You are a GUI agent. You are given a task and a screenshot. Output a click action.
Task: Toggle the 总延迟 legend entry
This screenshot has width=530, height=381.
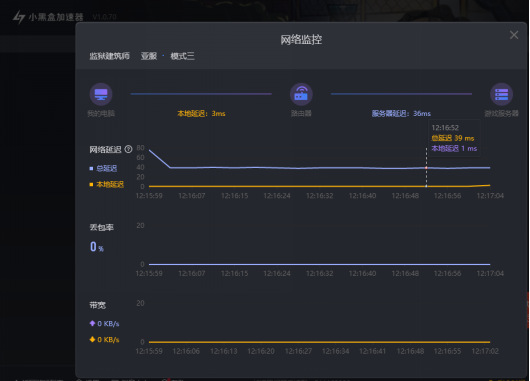tap(103, 168)
